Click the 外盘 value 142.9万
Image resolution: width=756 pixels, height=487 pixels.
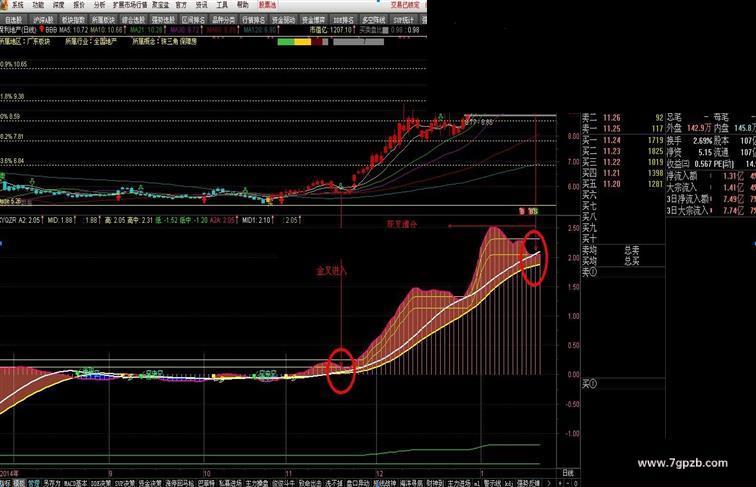700,128
